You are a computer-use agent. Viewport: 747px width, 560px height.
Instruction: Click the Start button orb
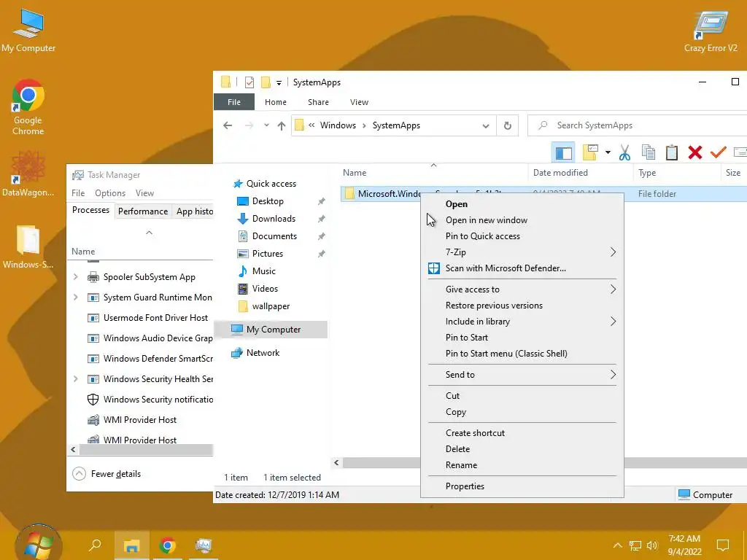39,544
